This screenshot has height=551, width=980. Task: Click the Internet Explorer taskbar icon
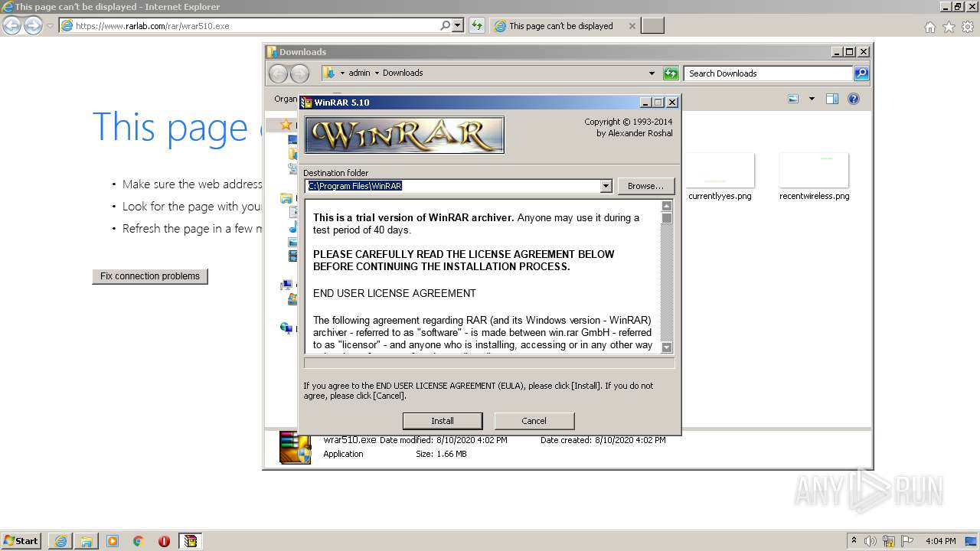[x=60, y=541]
